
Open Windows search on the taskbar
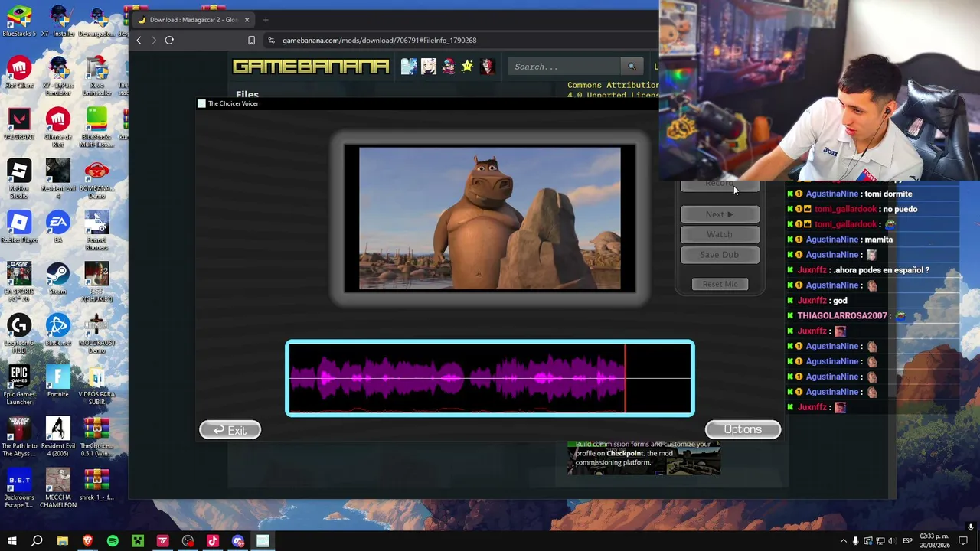pos(37,541)
